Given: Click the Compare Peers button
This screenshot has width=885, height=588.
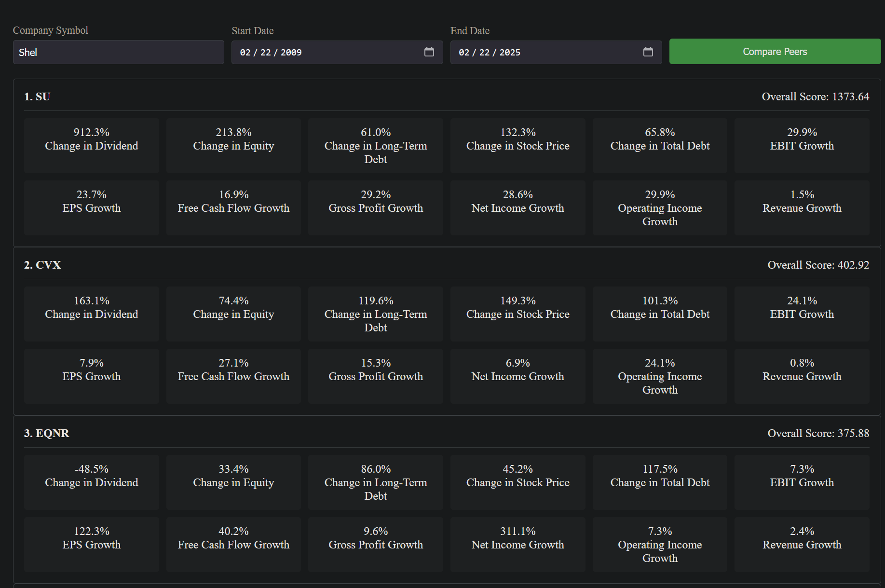Looking at the screenshot, I should pyautogui.click(x=775, y=52).
